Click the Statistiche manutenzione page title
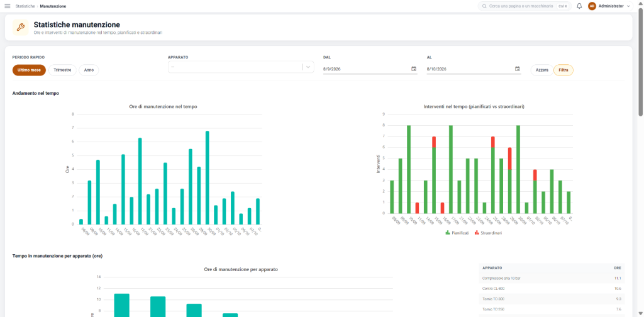The width and height of the screenshot is (644, 317). [x=77, y=25]
